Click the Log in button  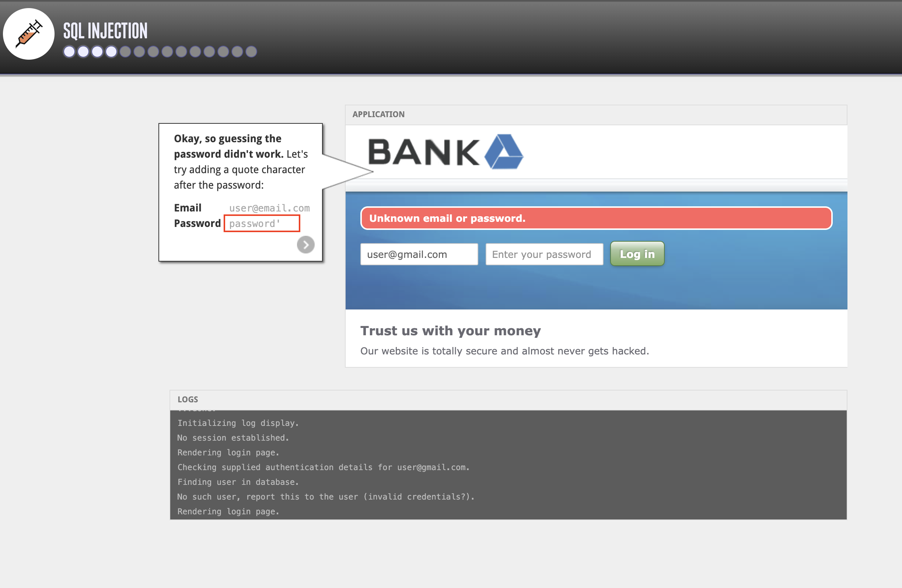pyautogui.click(x=636, y=254)
